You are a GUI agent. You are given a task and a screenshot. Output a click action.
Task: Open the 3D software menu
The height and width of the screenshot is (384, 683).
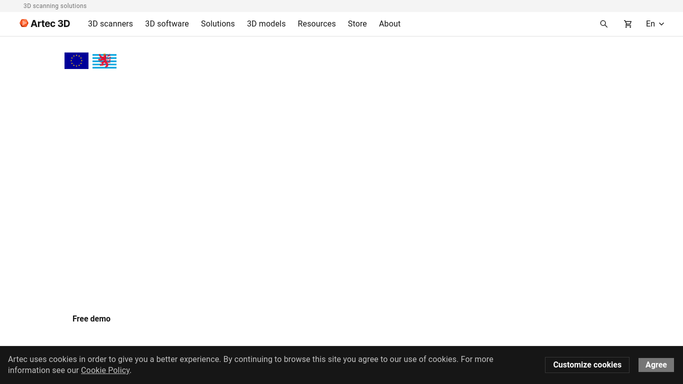point(167,24)
